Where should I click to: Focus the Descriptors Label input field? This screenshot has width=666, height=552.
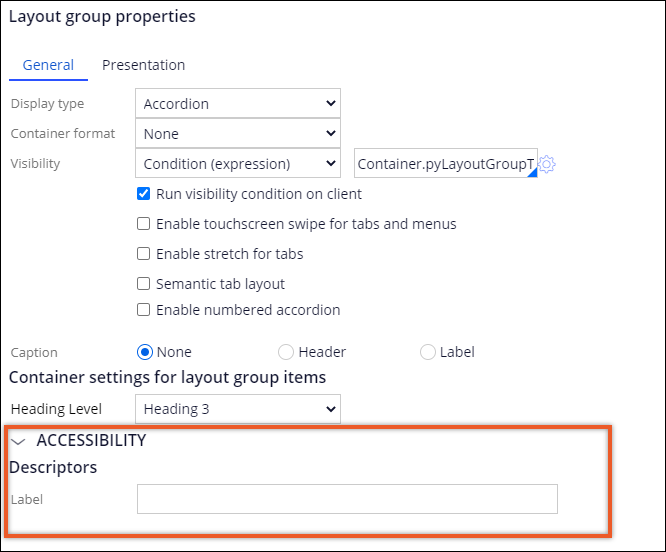click(x=347, y=499)
